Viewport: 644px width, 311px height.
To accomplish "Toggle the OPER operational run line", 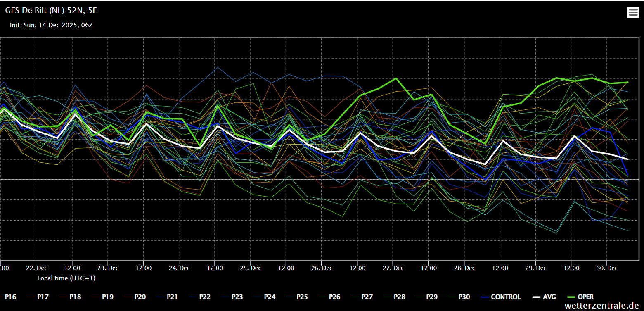I will click(580, 297).
